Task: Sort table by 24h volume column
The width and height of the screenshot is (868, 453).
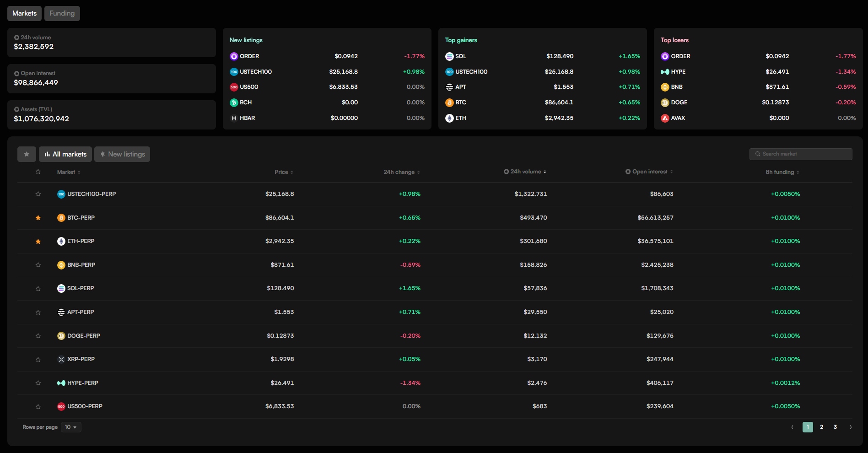Action: click(x=525, y=172)
